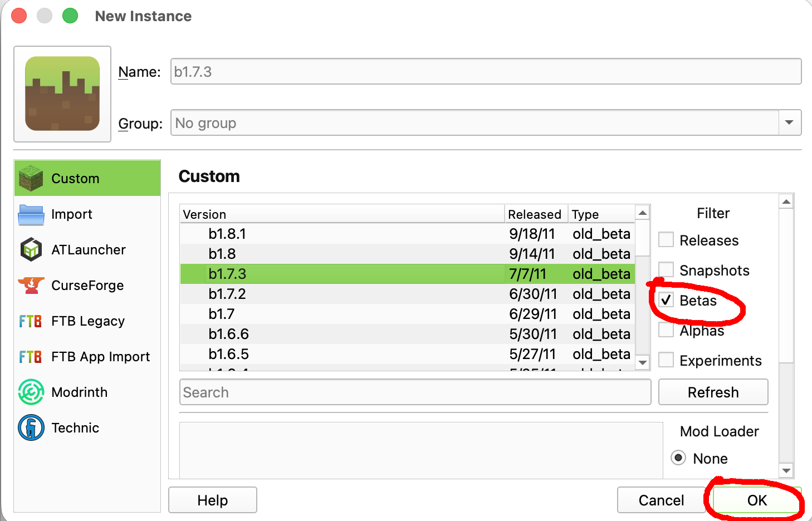Select version b1.7.2 row
The width and height of the screenshot is (812, 521).
point(408,294)
